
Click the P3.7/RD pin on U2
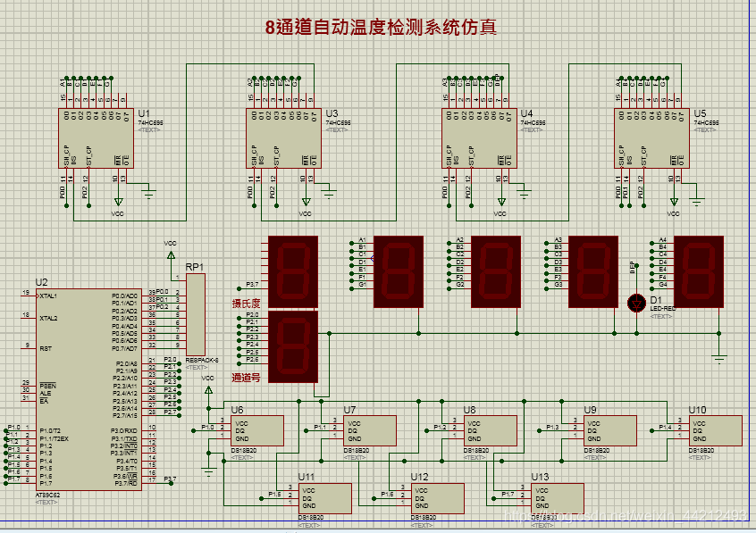[x=125, y=483]
